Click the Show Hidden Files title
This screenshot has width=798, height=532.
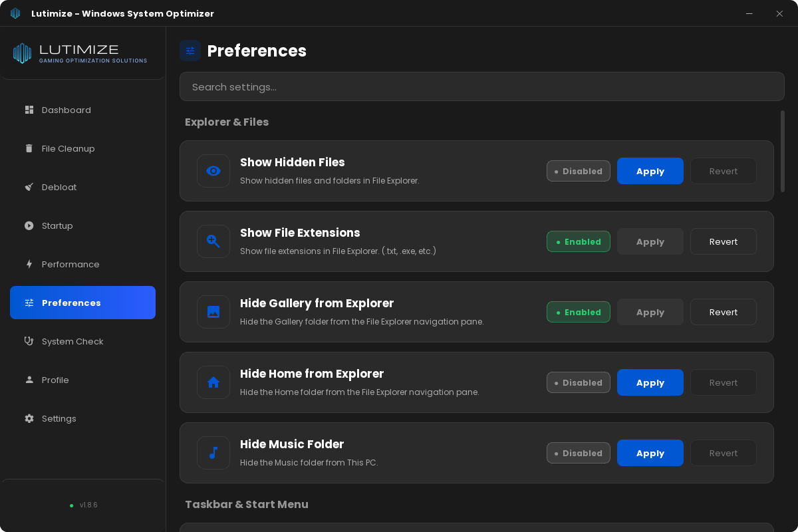(x=293, y=162)
